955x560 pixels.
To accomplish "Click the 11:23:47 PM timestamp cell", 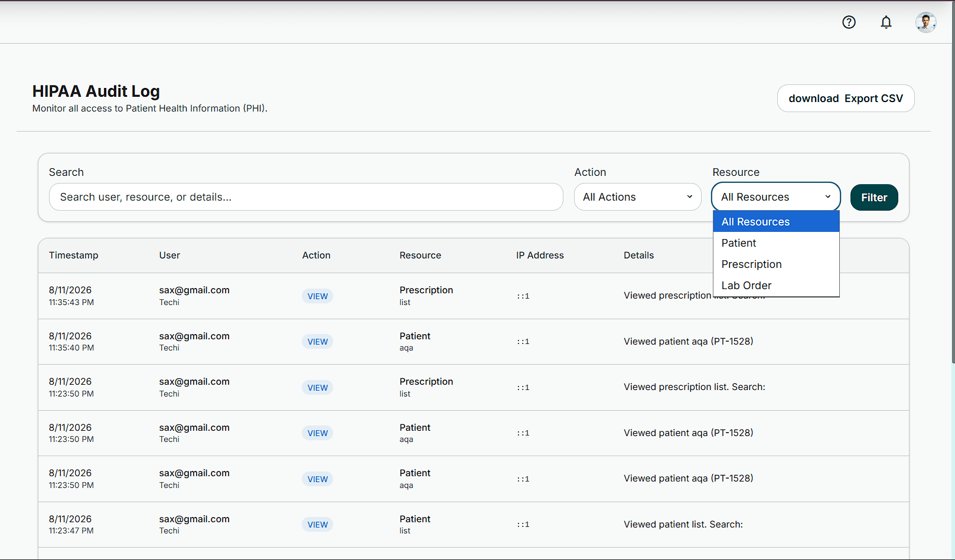I will (71, 525).
